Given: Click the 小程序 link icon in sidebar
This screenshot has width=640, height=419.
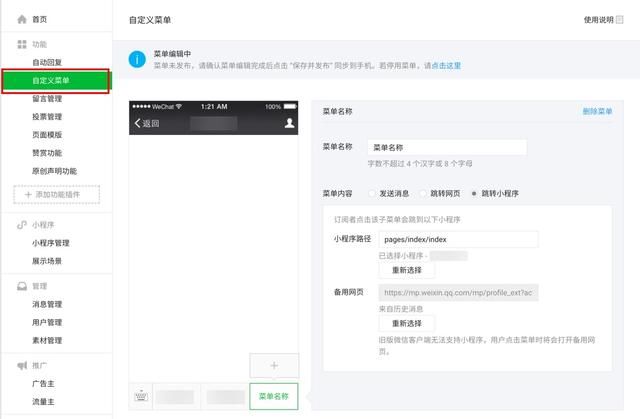Looking at the screenshot, I should [22, 225].
